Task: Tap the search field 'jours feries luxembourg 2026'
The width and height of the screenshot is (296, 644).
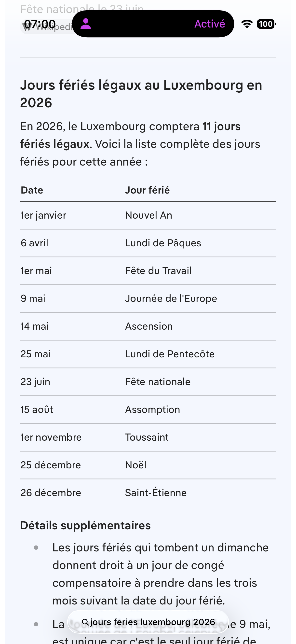Action: click(148, 622)
